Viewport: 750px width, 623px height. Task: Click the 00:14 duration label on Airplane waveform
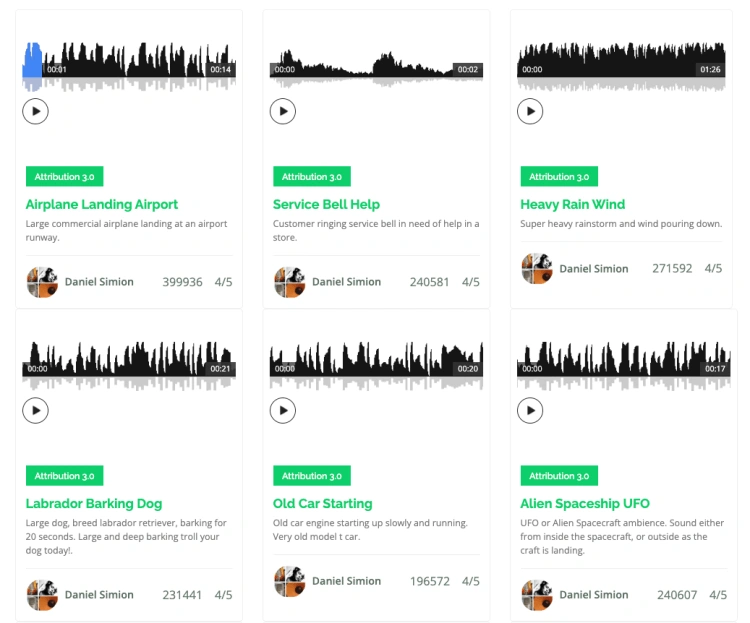pos(221,69)
